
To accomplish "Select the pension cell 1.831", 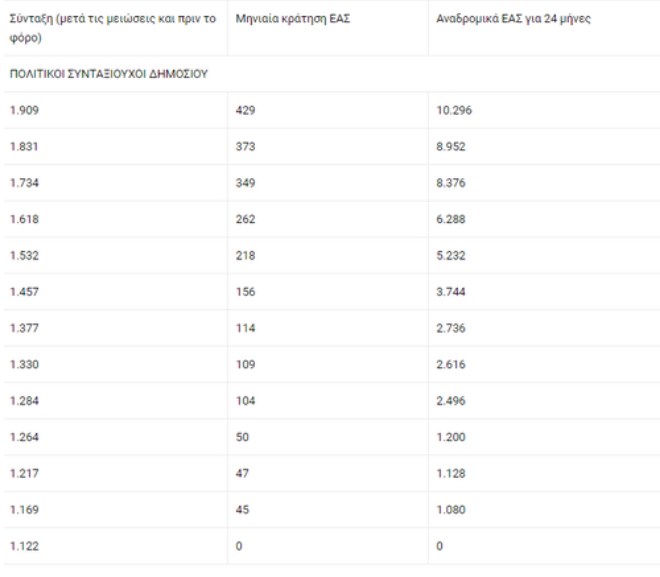I will coord(24,146).
